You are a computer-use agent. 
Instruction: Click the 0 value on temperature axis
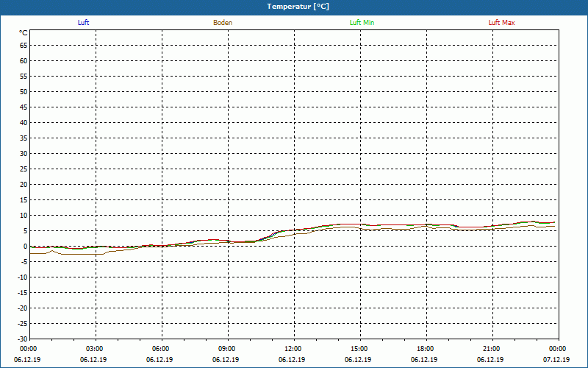(x=26, y=247)
